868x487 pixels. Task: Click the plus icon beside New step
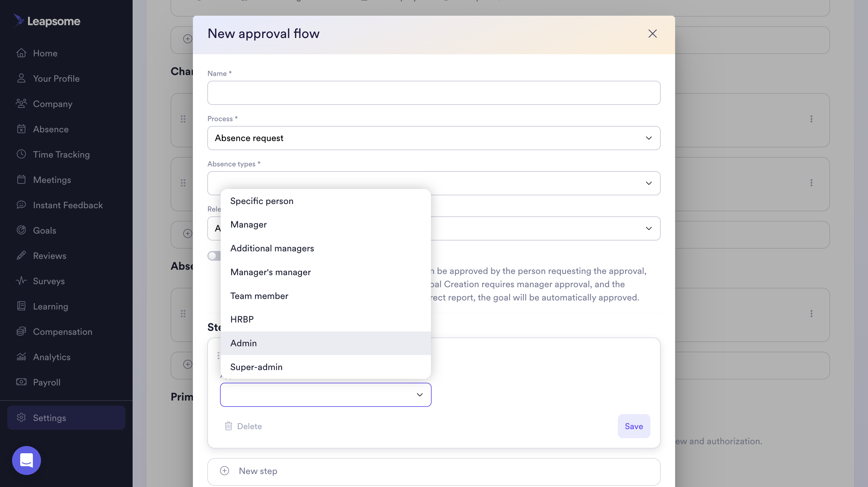point(225,470)
